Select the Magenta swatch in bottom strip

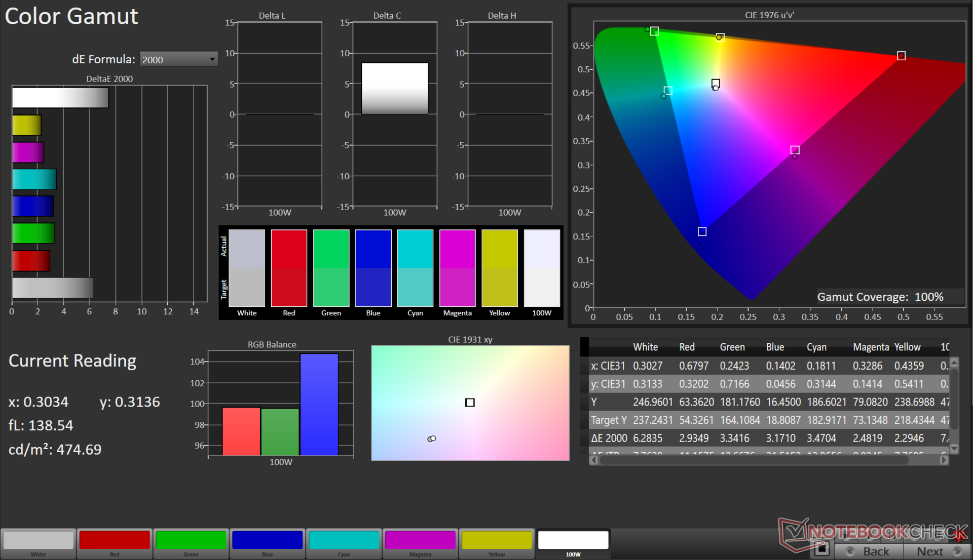pyautogui.click(x=420, y=541)
